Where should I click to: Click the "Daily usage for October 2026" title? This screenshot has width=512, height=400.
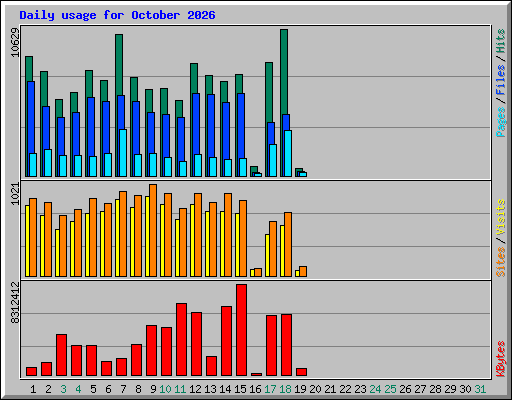117,15
